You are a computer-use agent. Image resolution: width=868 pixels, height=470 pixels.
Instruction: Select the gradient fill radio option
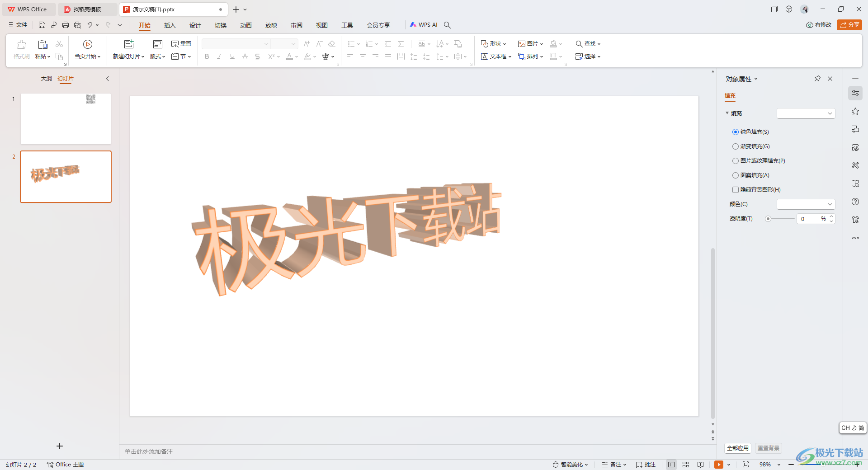[x=736, y=146]
